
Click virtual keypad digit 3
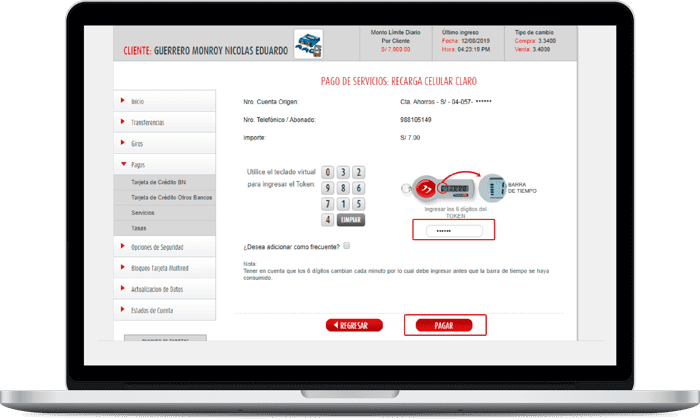343,172
